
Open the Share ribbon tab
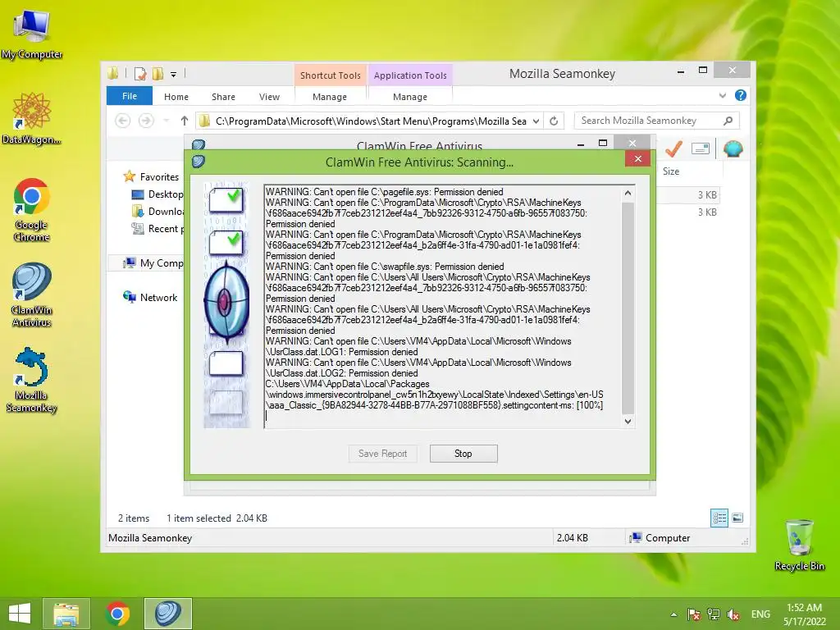coord(223,97)
